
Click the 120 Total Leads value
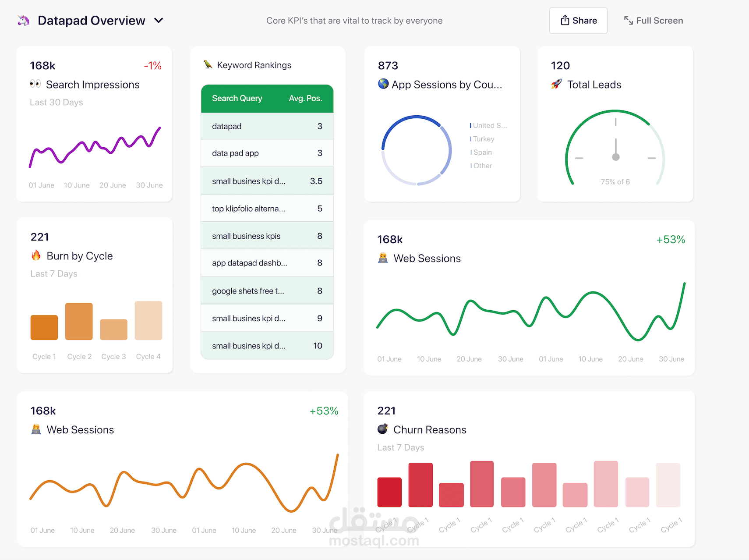[x=560, y=66]
